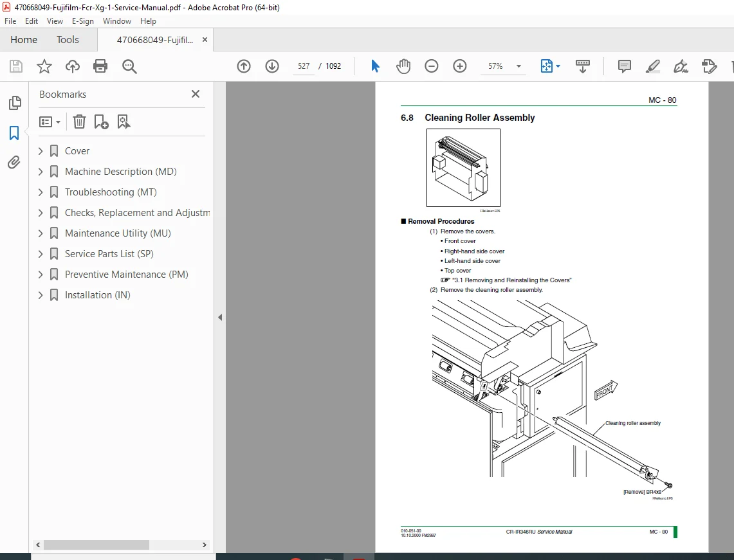The image size is (734, 560).
Task: Open the Edit menu
Action: point(32,21)
